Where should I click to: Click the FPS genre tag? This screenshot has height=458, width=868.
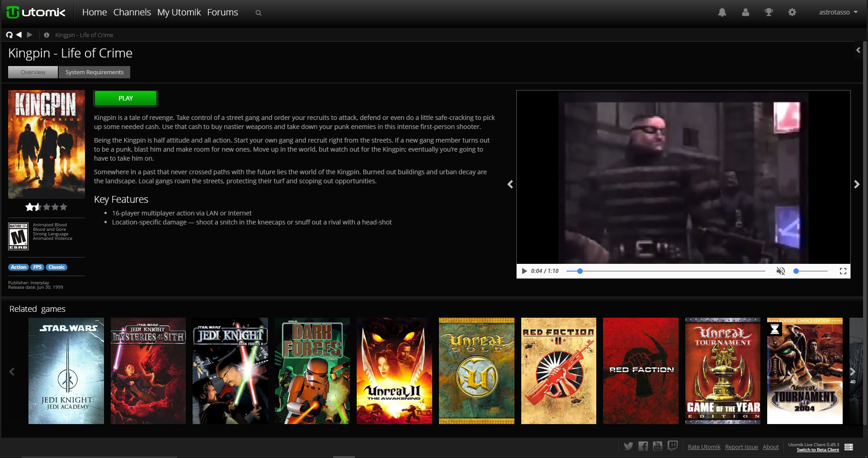click(38, 267)
